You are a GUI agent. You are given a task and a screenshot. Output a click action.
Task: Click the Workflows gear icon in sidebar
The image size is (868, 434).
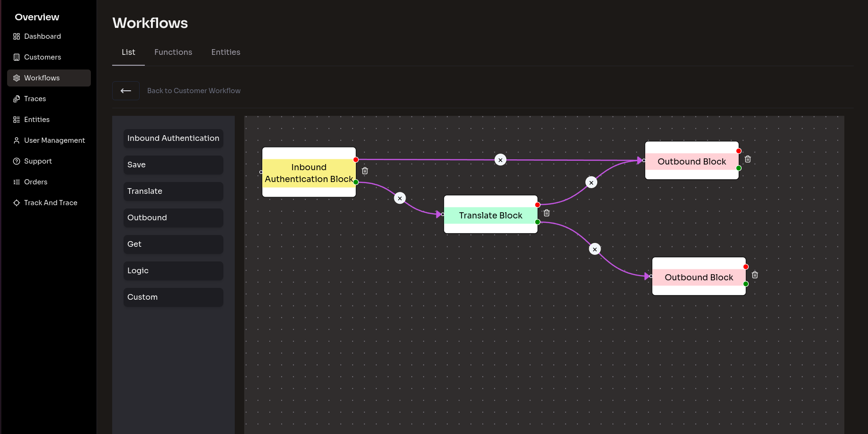pyautogui.click(x=17, y=78)
